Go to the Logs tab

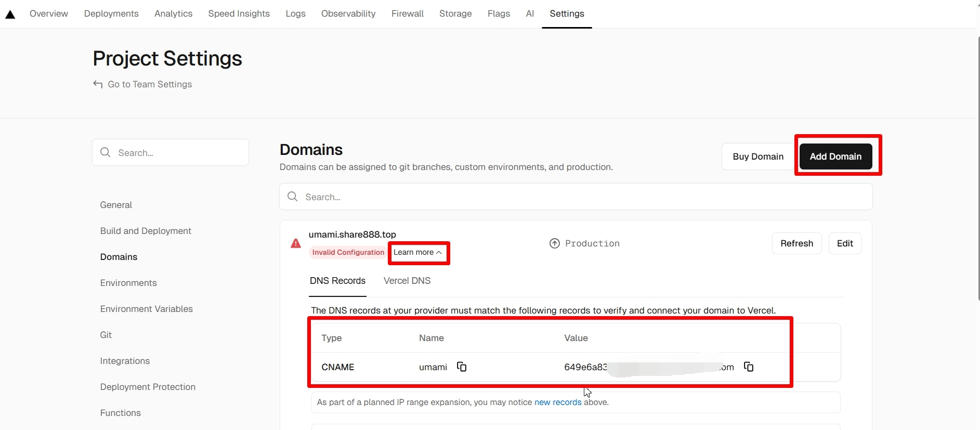pos(295,14)
